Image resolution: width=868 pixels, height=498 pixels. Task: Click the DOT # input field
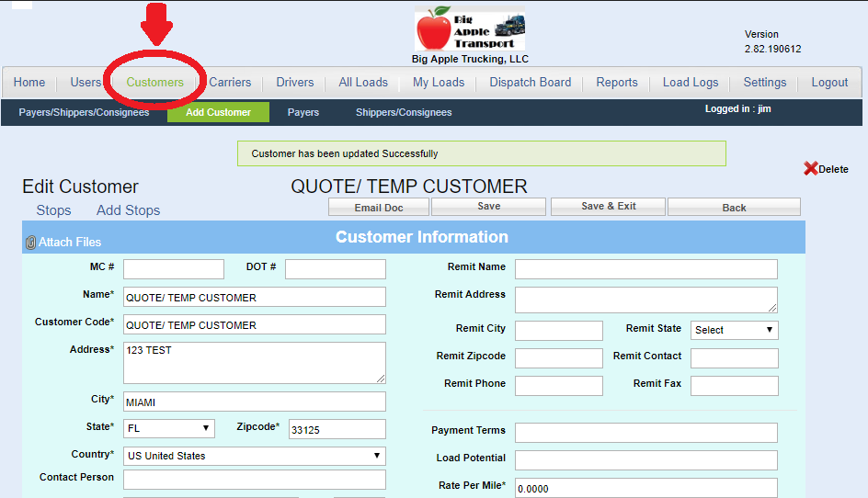pyautogui.click(x=336, y=269)
